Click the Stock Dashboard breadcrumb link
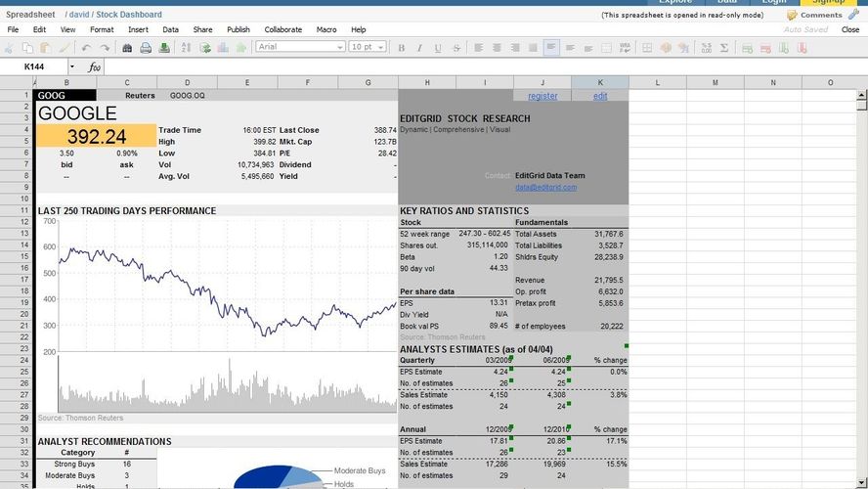The image size is (868, 489). (129, 15)
